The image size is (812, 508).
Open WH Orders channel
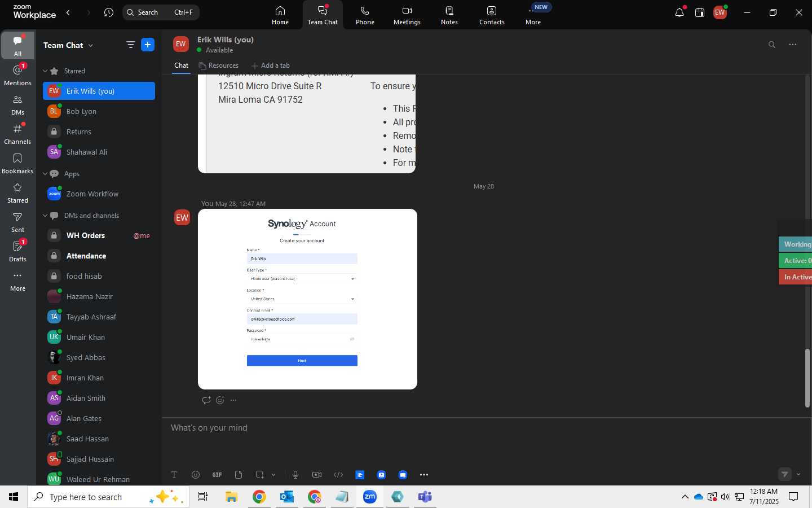pyautogui.click(x=99, y=235)
